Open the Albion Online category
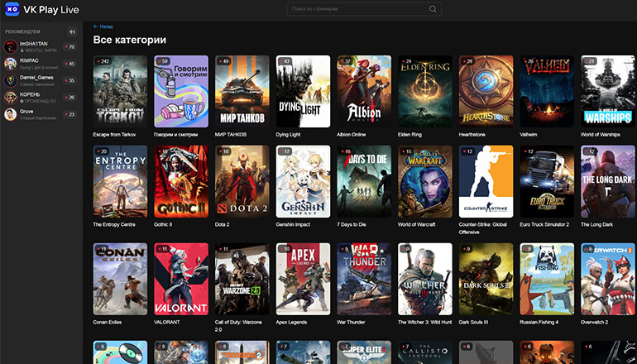The height and width of the screenshot is (364, 637). click(x=364, y=91)
